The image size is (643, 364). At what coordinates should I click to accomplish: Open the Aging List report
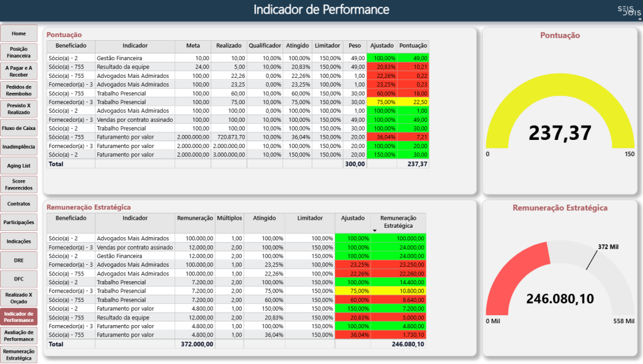pos(19,166)
